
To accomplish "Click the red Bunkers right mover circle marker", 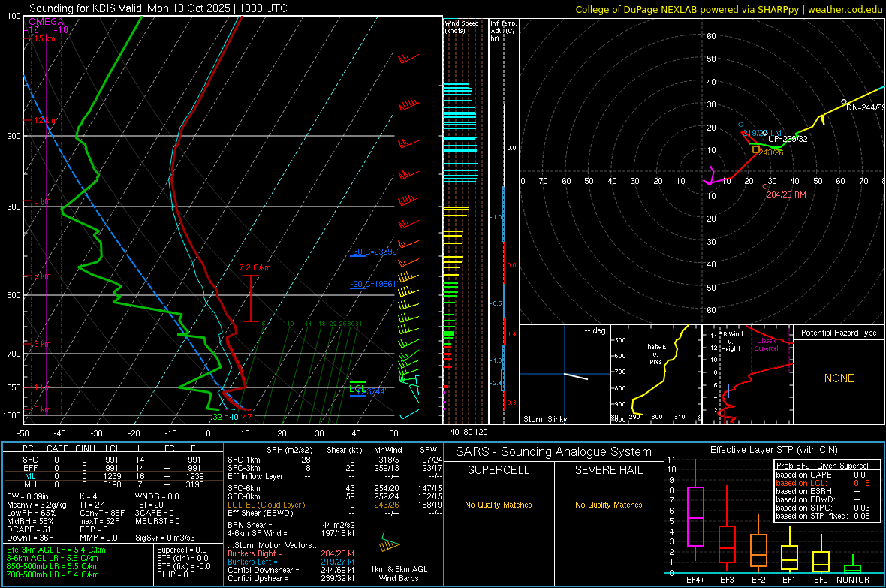I will coord(765,186).
